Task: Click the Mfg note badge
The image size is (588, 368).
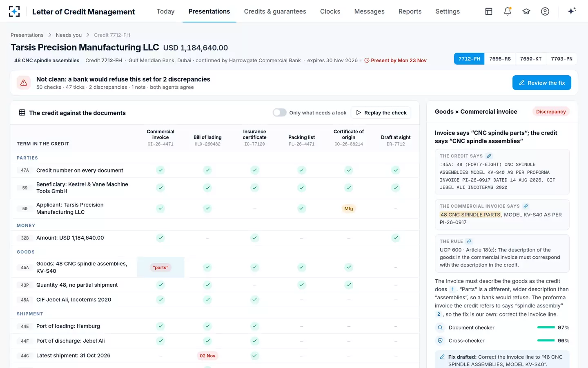Action: pos(348,209)
